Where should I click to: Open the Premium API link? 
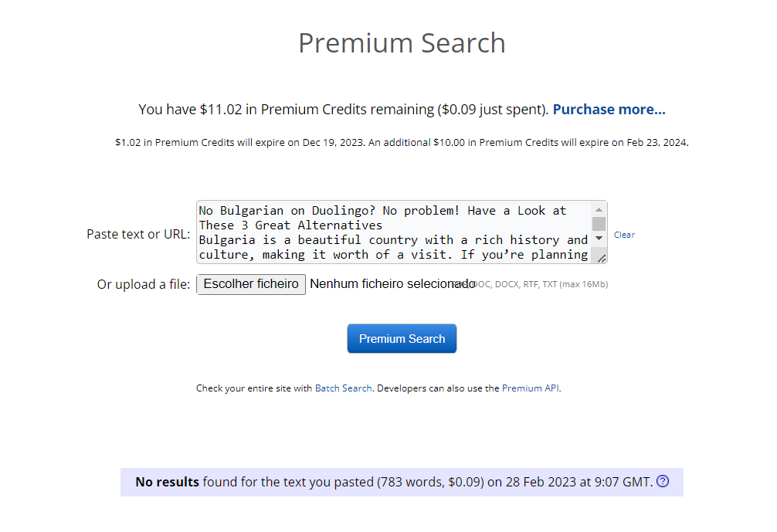[531, 388]
